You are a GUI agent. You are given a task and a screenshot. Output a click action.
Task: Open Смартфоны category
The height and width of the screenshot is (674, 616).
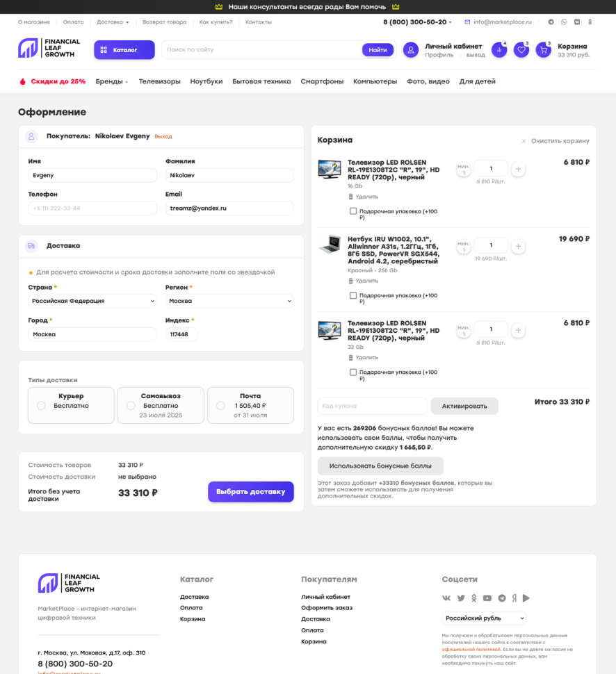point(322,81)
